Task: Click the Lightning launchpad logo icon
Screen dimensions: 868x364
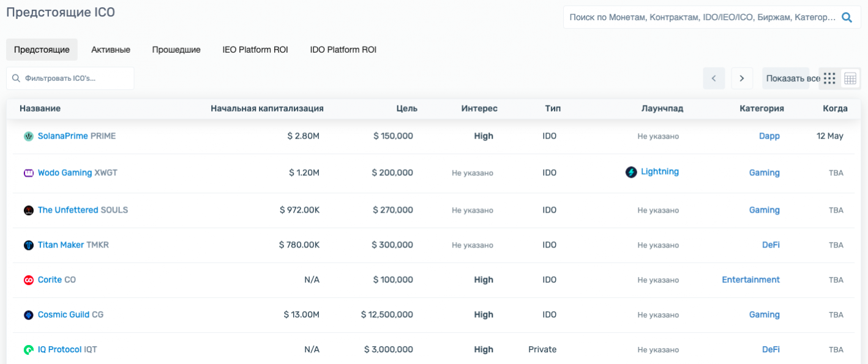Action: pos(631,172)
